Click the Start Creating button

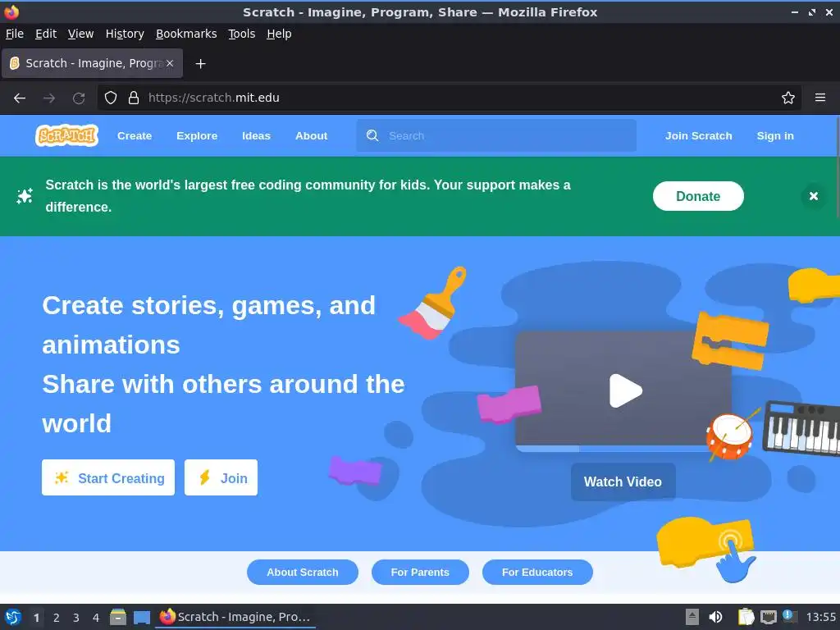tap(108, 477)
